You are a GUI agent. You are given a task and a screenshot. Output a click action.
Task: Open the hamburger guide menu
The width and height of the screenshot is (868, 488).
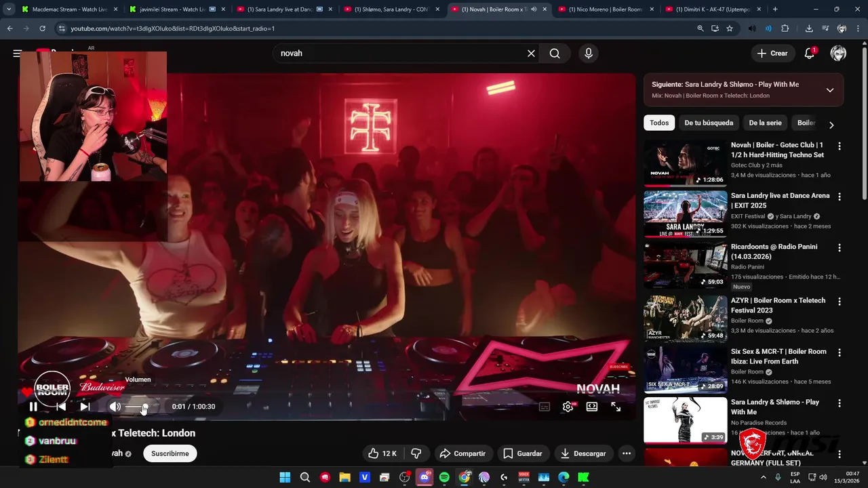point(17,54)
